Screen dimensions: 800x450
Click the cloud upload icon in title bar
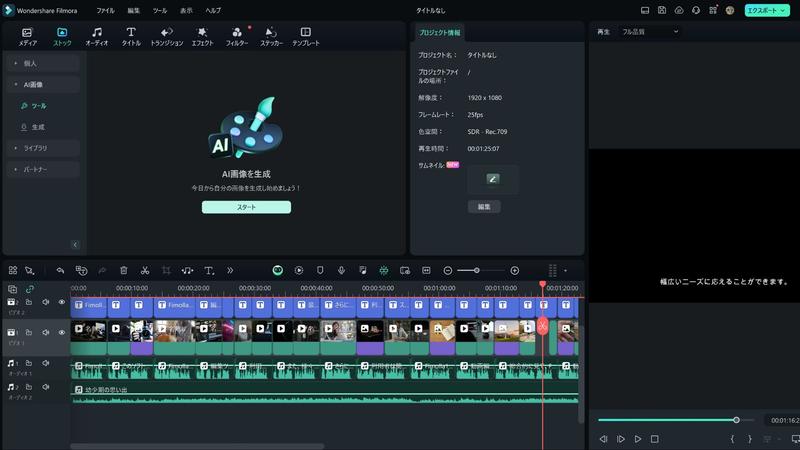(679, 10)
